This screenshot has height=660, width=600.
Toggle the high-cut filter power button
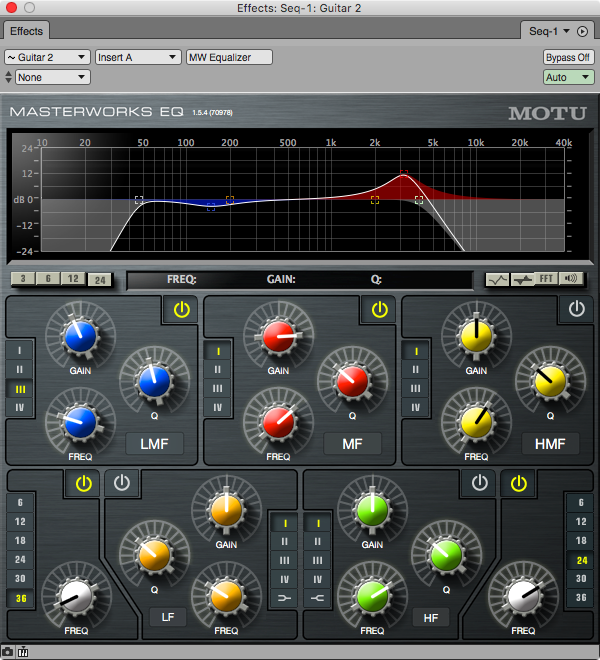click(x=518, y=483)
